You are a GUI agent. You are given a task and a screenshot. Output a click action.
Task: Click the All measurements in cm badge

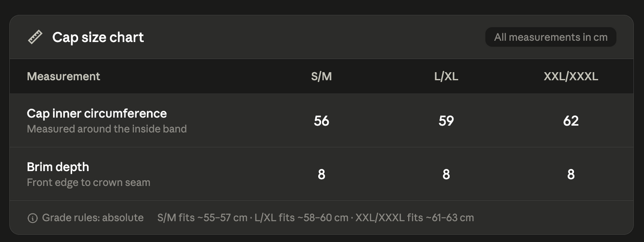551,37
